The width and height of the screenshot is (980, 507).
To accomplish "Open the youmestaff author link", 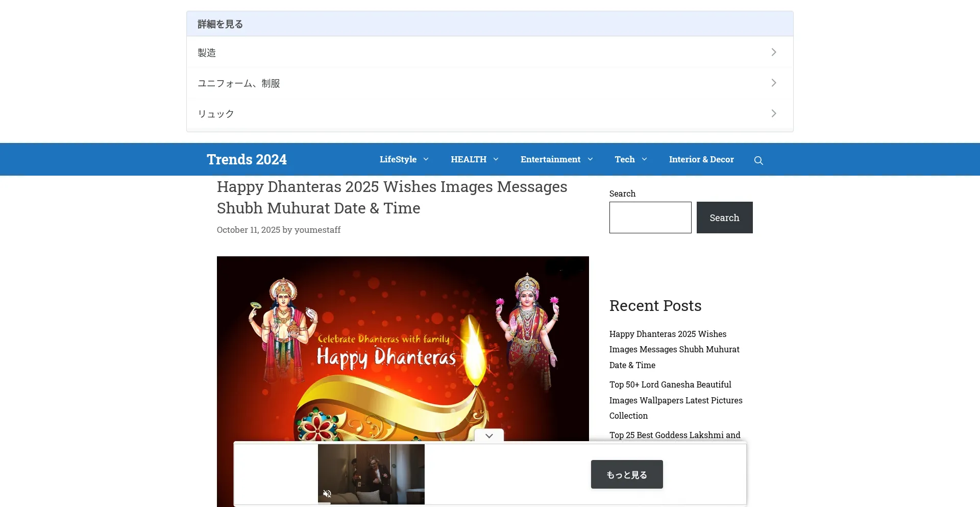I will pyautogui.click(x=317, y=230).
